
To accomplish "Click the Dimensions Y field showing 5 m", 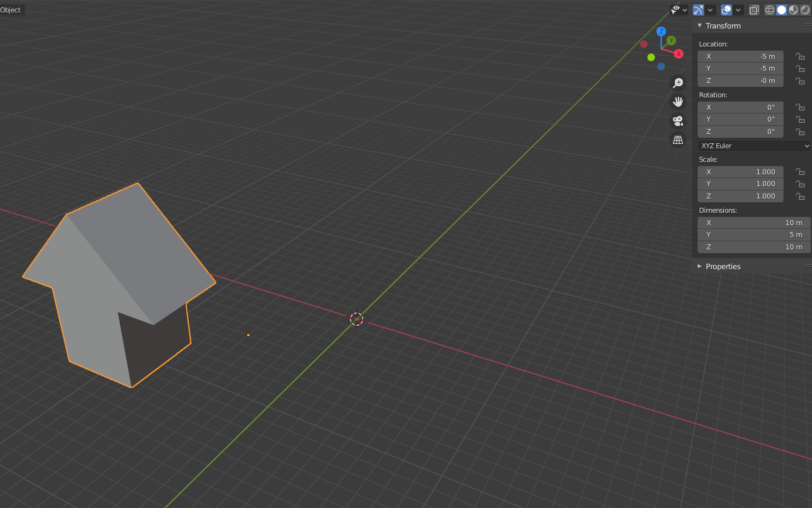I will 754,235.
